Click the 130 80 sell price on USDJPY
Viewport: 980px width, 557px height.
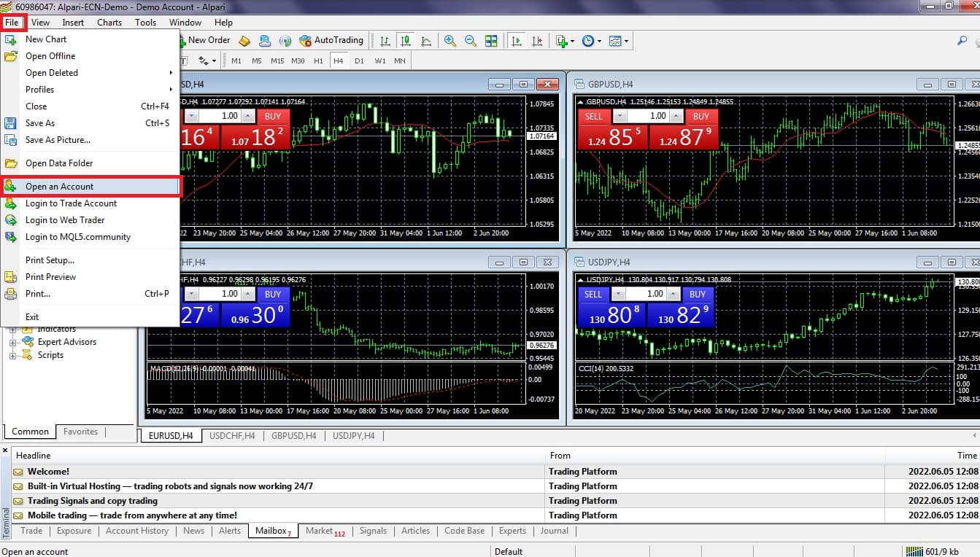point(612,315)
